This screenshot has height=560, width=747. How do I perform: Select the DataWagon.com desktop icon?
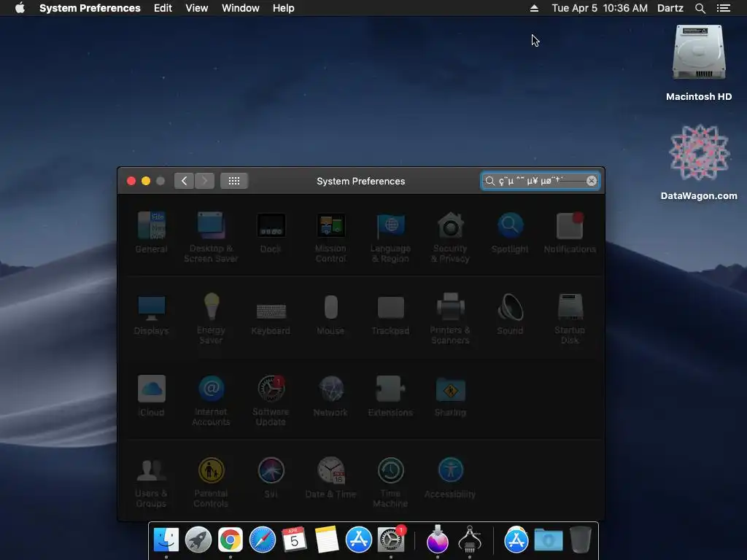pyautogui.click(x=699, y=162)
